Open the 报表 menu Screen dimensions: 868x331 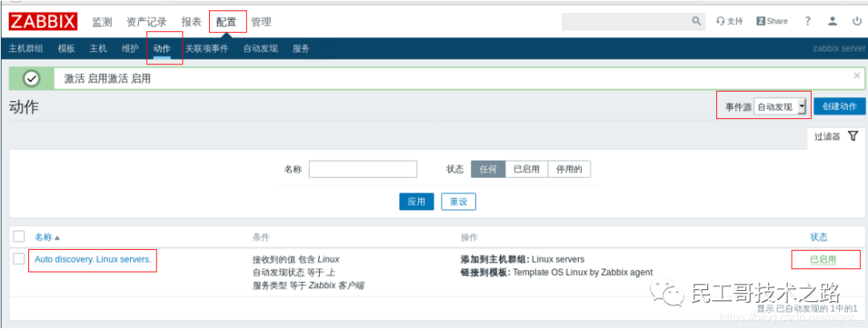[x=191, y=22]
